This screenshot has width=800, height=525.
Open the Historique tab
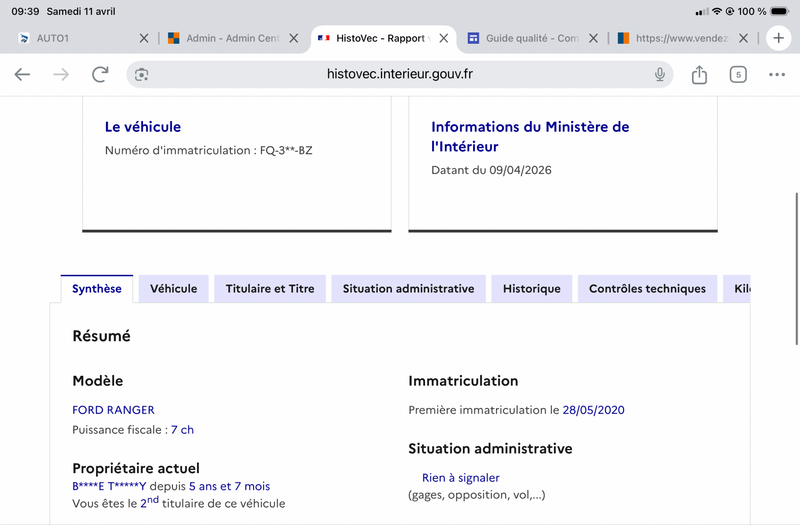pyautogui.click(x=532, y=289)
